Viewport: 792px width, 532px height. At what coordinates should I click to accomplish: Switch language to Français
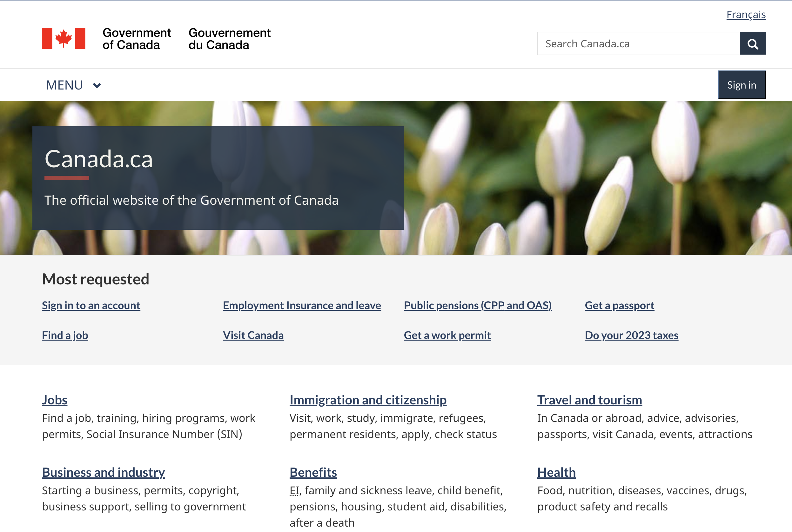pyautogui.click(x=746, y=15)
